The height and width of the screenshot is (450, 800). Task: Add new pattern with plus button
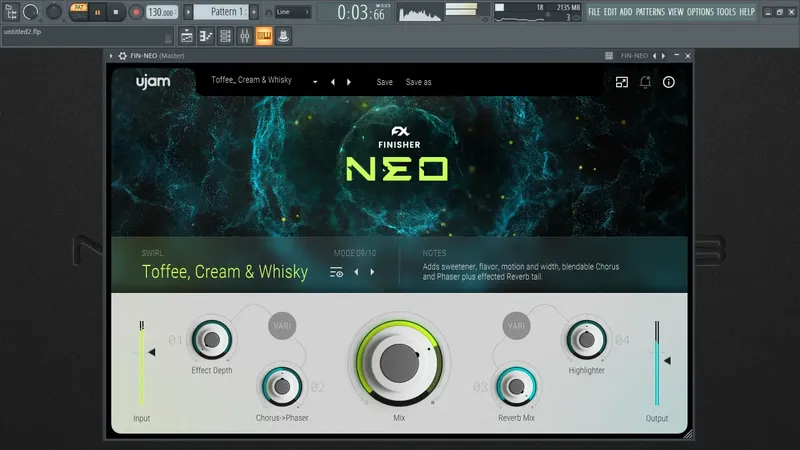pyautogui.click(x=254, y=12)
